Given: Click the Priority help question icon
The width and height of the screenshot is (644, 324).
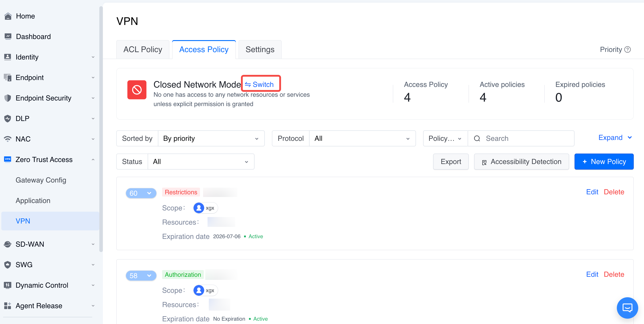Looking at the screenshot, I should pos(628,49).
